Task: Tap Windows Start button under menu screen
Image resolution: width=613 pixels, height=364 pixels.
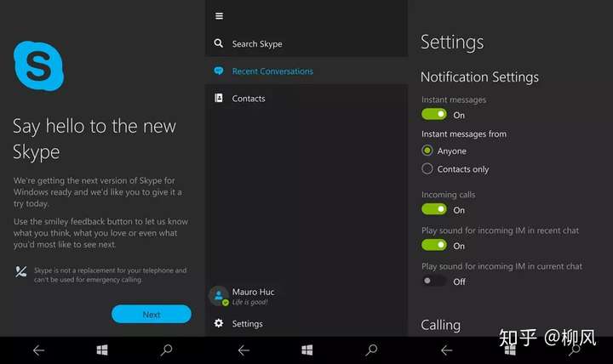Action: click(306, 350)
